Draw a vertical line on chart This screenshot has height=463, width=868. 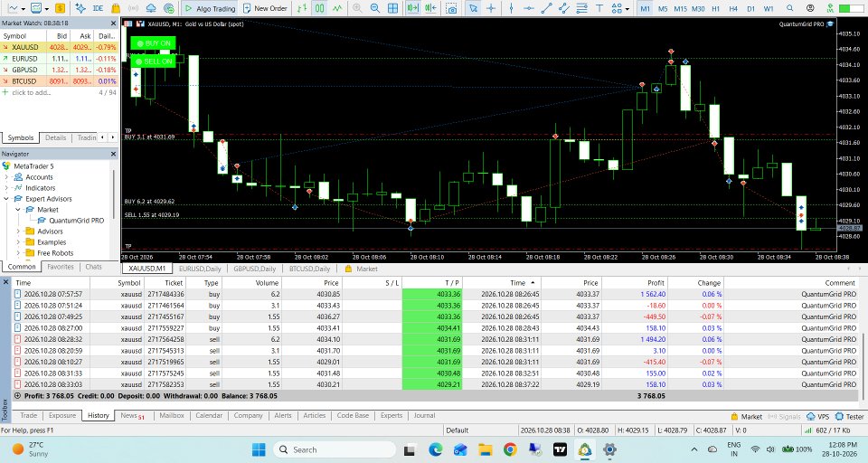(x=511, y=8)
